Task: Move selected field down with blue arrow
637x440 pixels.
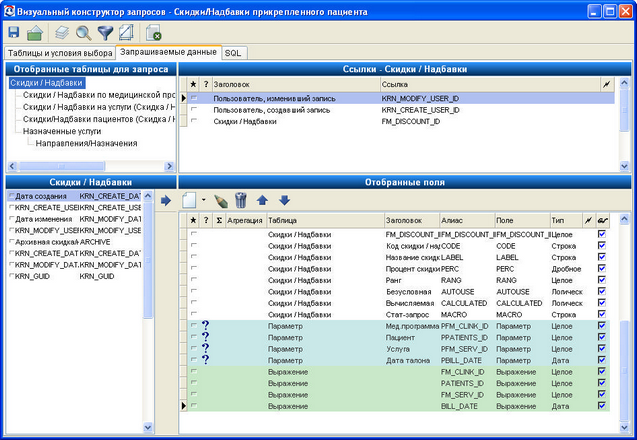Action: (284, 200)
